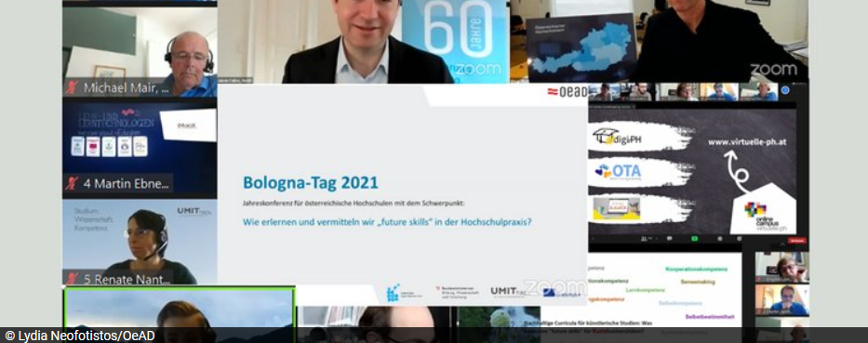Click Renate Nant's muted microphone icon
This screenshot has width=868, height=343.
[x=72, y=278]
